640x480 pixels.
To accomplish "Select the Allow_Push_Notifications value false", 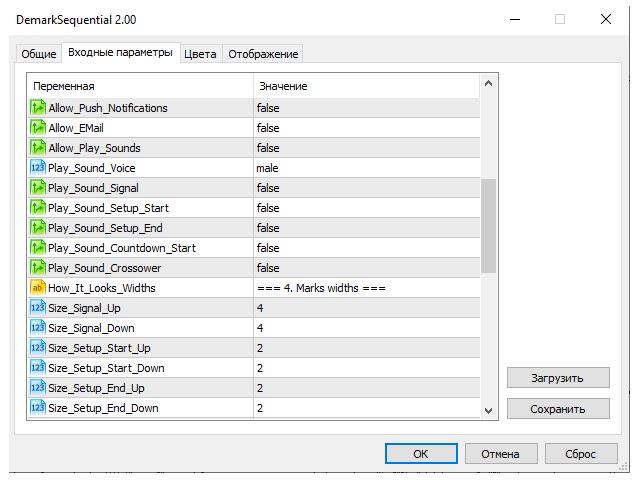I will pos(268,108).
